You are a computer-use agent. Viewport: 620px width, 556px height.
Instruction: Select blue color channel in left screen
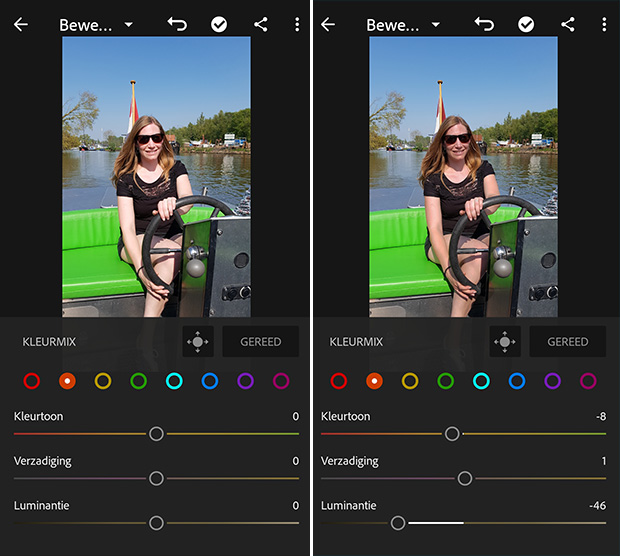[x=210, y=381]
